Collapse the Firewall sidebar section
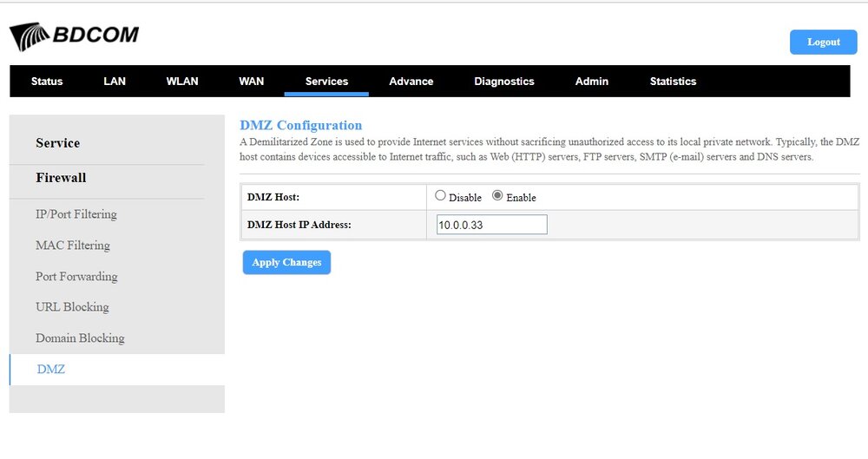 [61, 178]
